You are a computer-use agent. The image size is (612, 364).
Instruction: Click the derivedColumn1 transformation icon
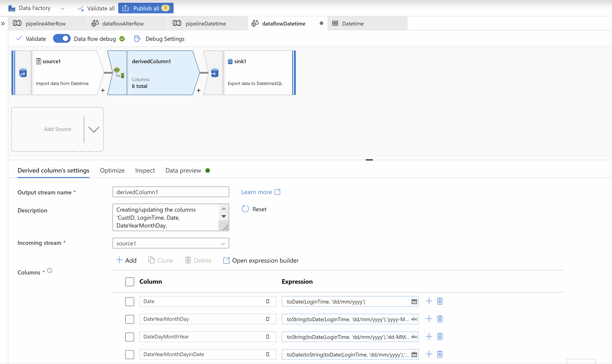(119, 72)
